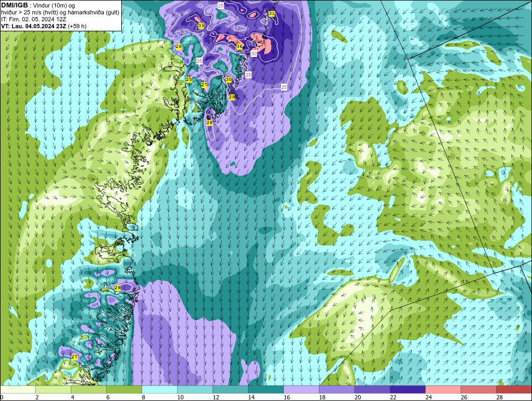The height and width of the screenshot is (401, 532).
Task: Click legend scale number 12
Action: pyautogui.click(x=216, y=397)
